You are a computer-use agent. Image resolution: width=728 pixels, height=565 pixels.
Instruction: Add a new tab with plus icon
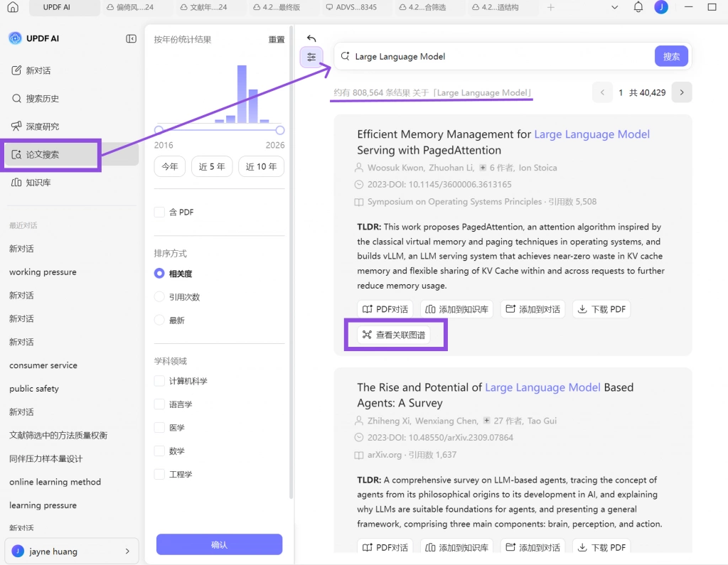[x=551, y=7]
